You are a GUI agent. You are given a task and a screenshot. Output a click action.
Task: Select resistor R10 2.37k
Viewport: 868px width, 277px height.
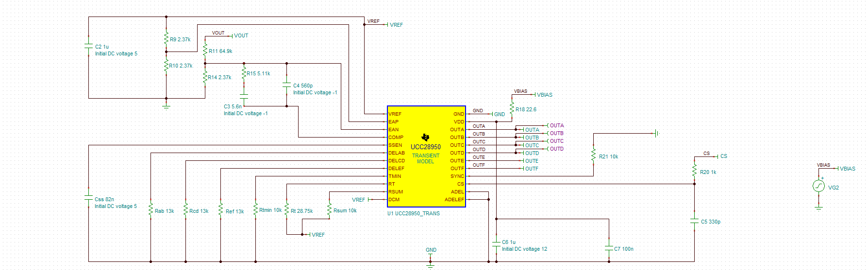166,66
